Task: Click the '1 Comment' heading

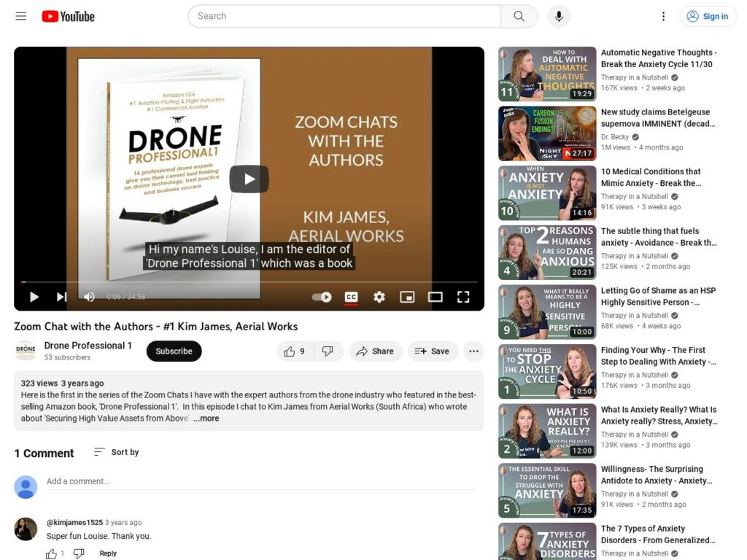Action: pyautogui.click(x=44, y=454)
